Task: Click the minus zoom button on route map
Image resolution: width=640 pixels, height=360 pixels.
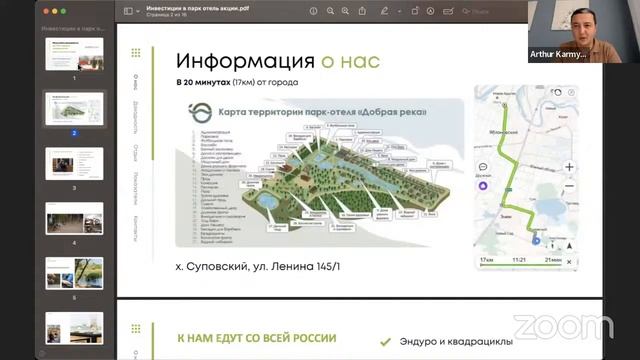Action: point(569,186)
